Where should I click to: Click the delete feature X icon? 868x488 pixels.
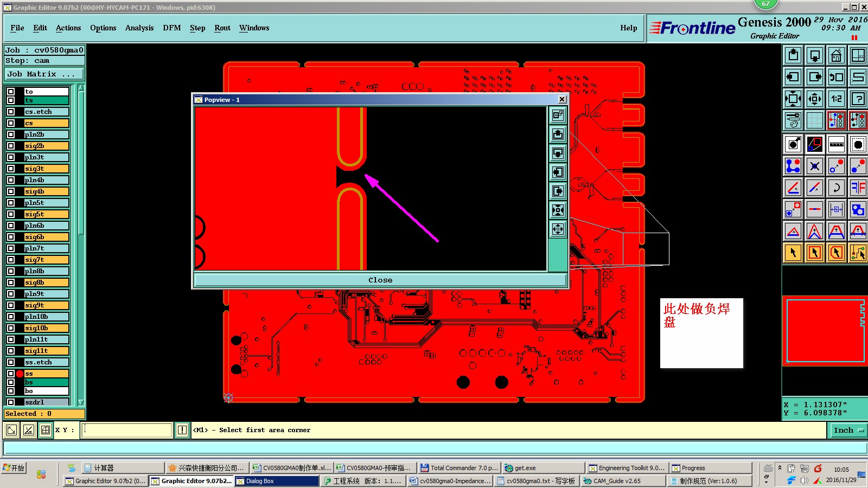click(815, 166)
